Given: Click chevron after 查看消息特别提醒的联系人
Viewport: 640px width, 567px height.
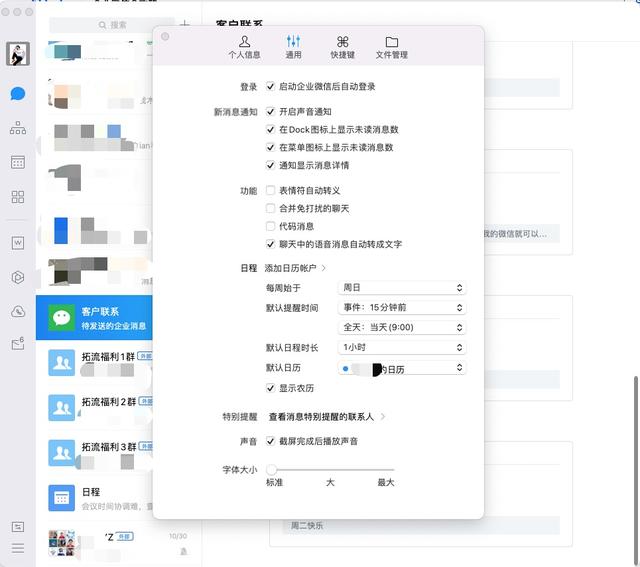Looking at the screenshot, I should (x=383, y=417).
